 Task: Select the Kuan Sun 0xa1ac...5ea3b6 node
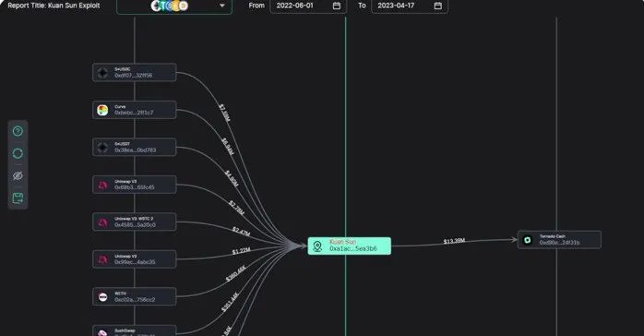pos(350,246)
